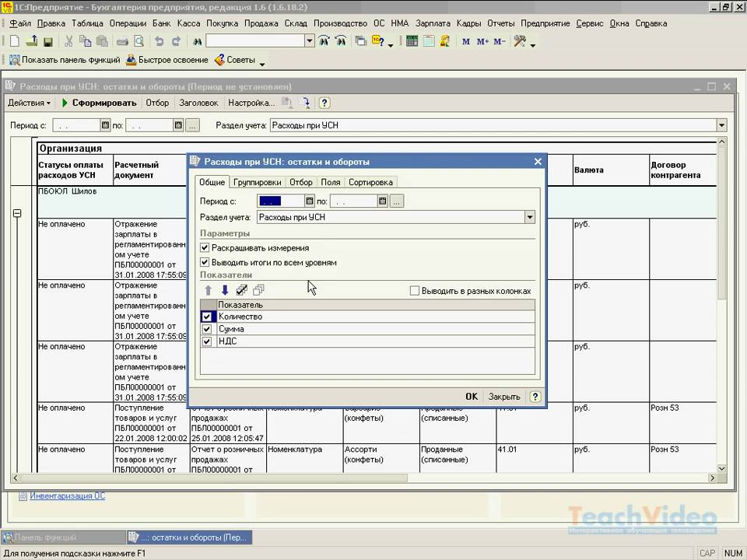Click the 1C help question icon

378,41
